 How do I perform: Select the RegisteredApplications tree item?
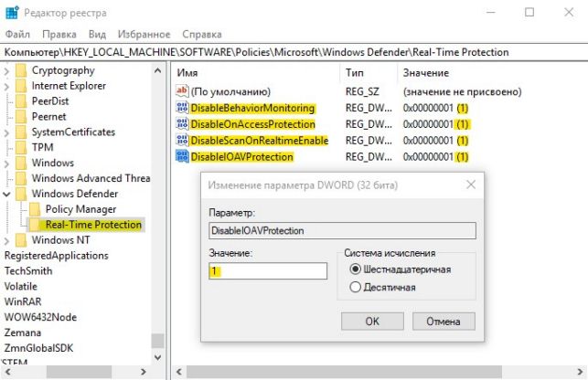coord(57,255)
